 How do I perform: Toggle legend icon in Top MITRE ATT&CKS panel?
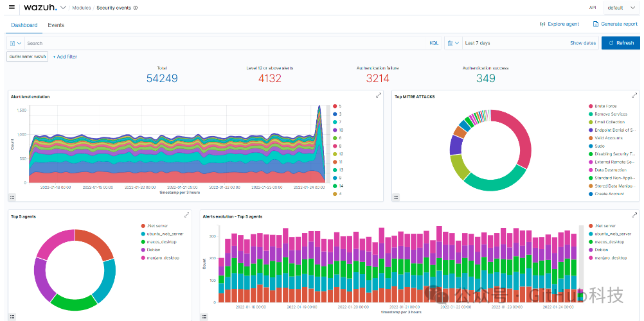click(396, 198)
